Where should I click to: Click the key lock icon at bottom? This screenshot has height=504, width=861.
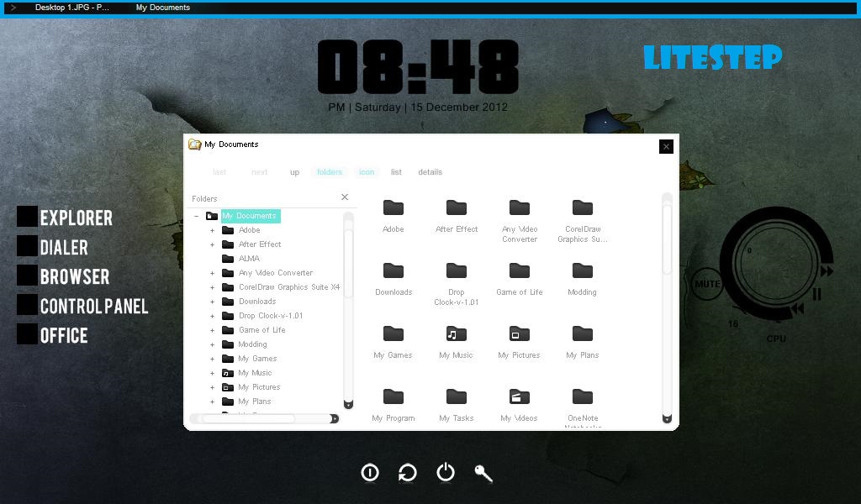point(483,473)
